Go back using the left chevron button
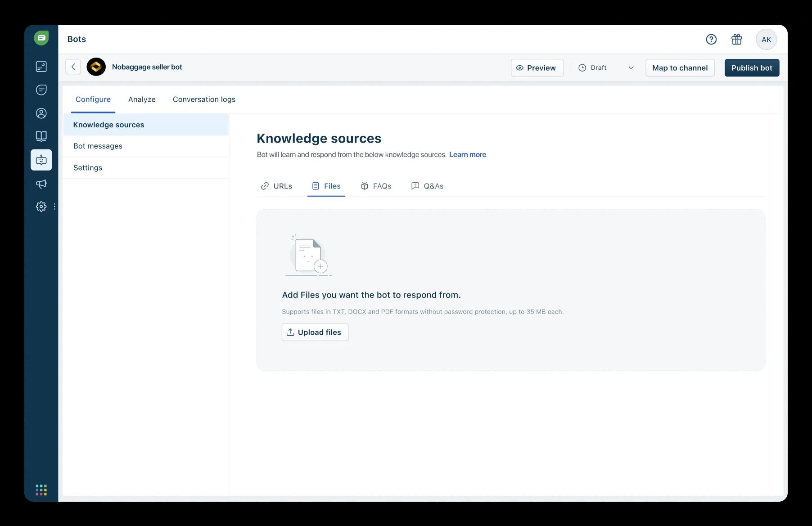Screen dimensions: 812x526 tap(73, 67)
